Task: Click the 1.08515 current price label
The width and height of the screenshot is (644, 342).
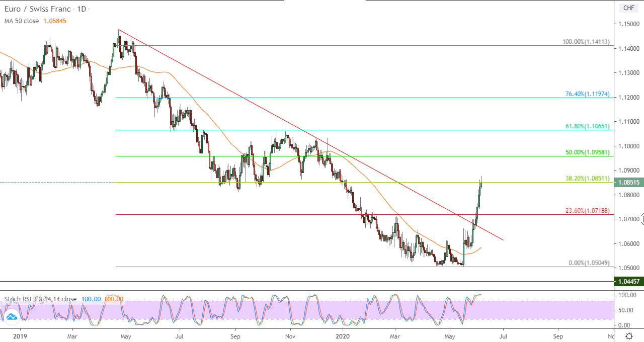Action: pyautogui.click(x=629, y=183)
